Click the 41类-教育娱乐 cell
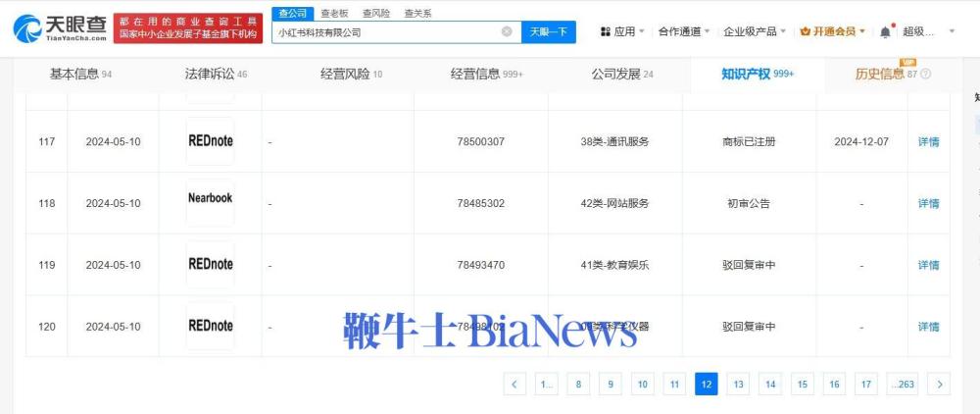Viewport: 980px width, 414px height. point(615,265)
